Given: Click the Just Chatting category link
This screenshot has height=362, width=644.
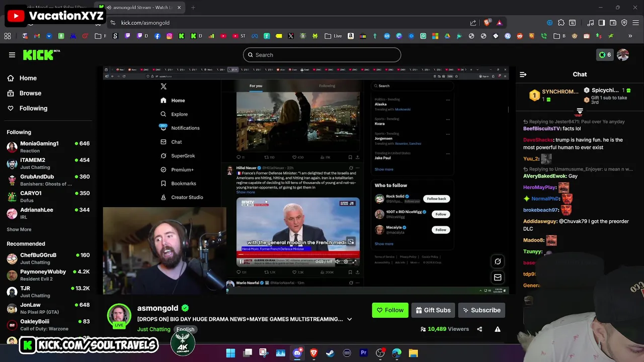Looking at the screenshot, I should 154,329.
